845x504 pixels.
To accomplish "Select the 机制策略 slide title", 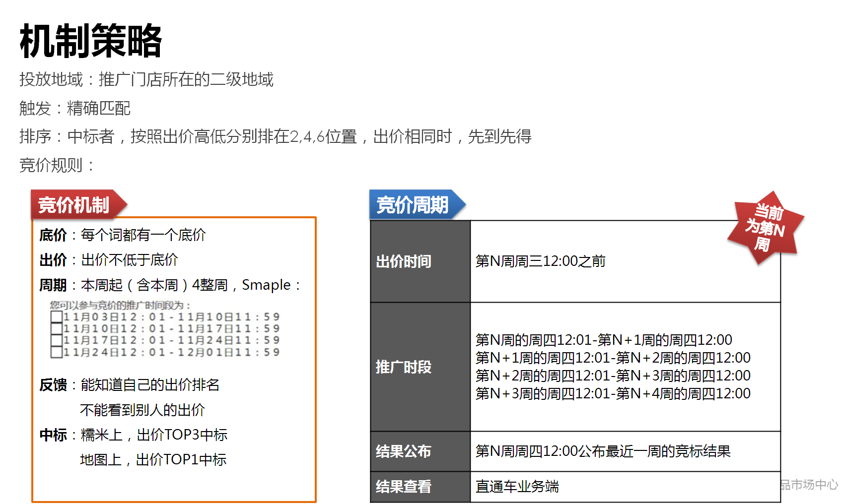I will point(91,41).
